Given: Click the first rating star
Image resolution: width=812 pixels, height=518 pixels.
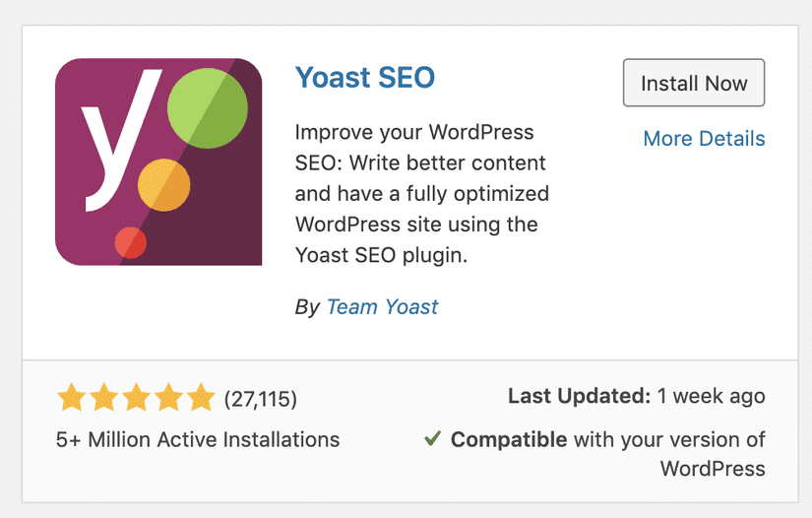Looking at the screenshot, I should [70, 398].
